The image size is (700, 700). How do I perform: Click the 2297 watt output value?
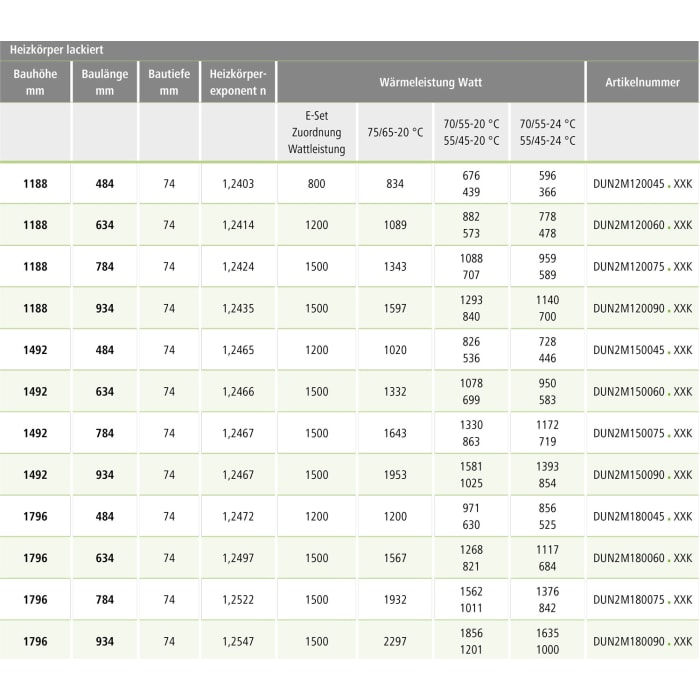(x=395, y=642)
